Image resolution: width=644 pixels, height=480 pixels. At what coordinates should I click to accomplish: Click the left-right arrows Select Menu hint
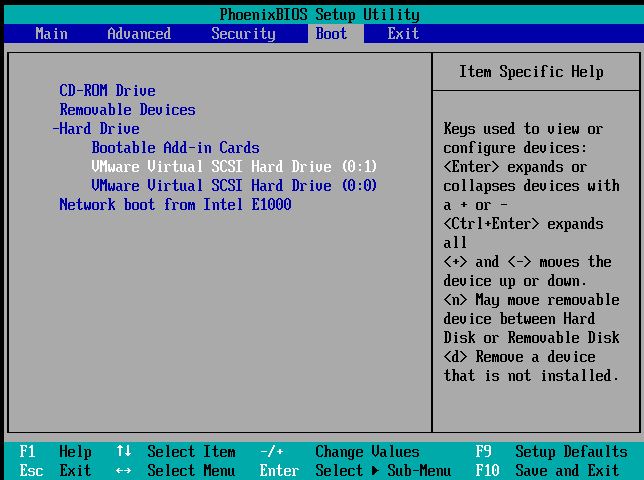(176, 471)
